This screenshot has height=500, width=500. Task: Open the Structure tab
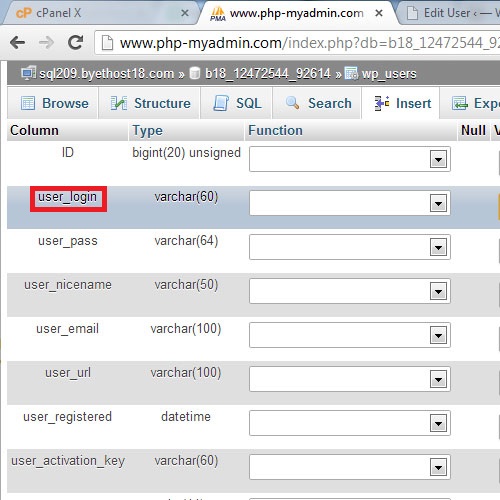tap(150, 103)
